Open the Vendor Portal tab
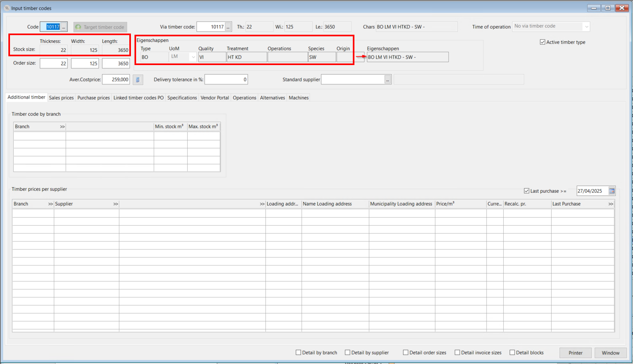 [x=215, y=98]
